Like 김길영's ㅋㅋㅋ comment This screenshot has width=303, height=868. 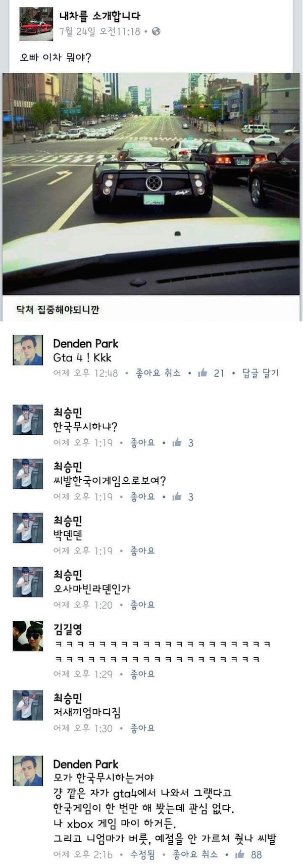[x=142, y=674]
